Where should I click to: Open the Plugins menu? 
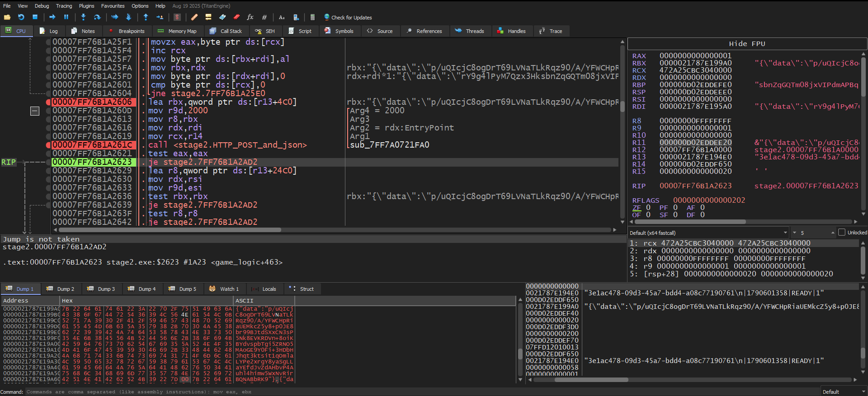pyautogui.click(x=87, y=6)
